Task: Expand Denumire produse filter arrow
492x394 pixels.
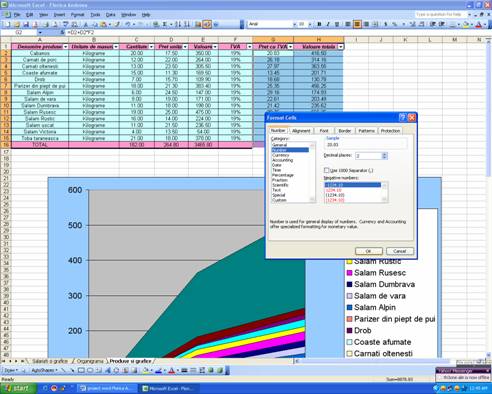Action: click(x=65, y=47)
